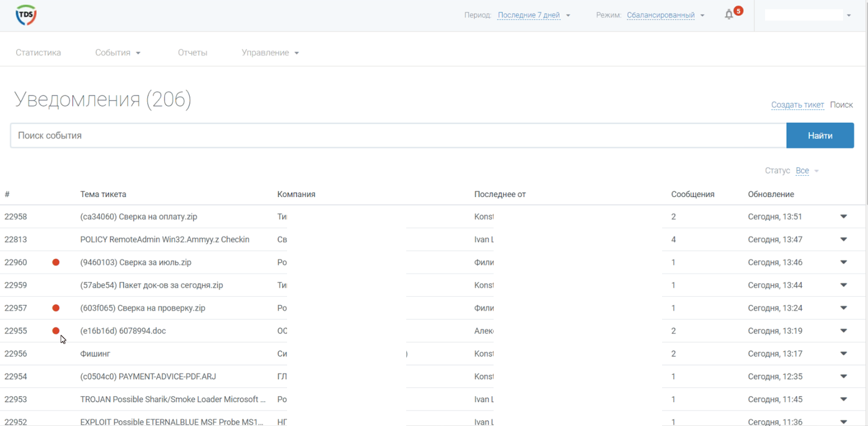
Task: Click red status dot on ticket 22955
Action: tap(56, 331)
